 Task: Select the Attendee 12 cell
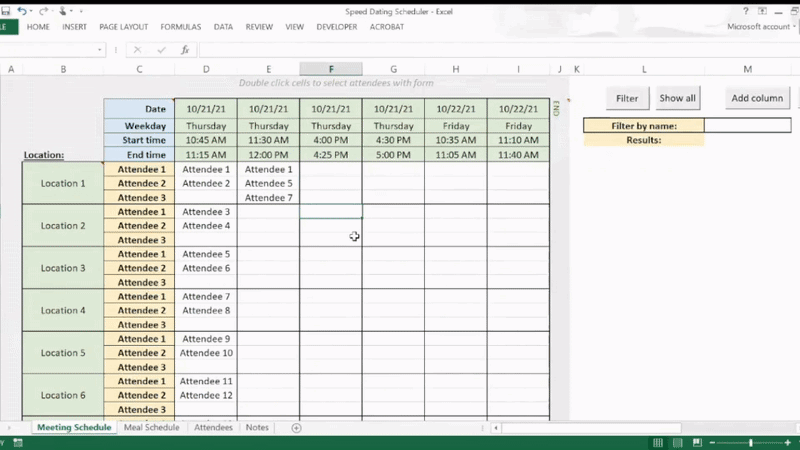(x=206, y=395)
